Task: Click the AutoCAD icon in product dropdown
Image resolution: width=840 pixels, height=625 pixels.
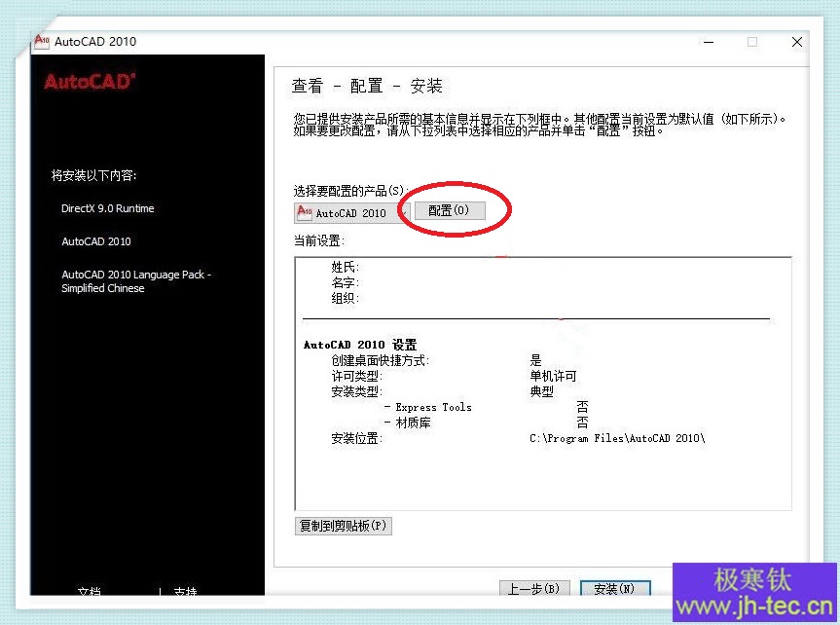Action: coord(305,211)
